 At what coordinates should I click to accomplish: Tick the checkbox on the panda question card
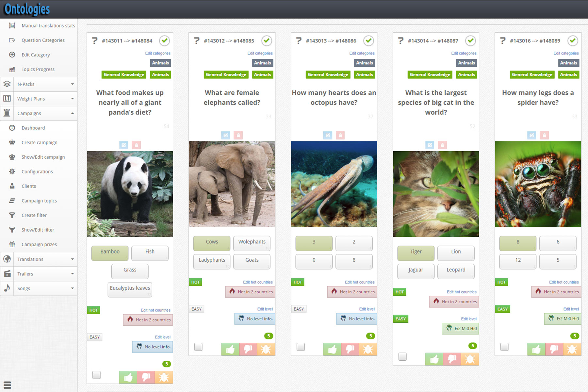pyautogui.click(x=96, y=375)
